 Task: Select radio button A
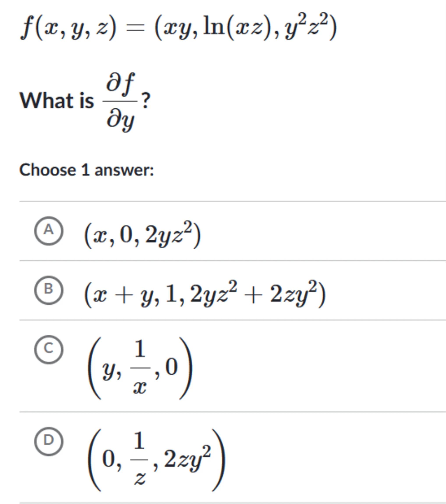coord(49,230)
